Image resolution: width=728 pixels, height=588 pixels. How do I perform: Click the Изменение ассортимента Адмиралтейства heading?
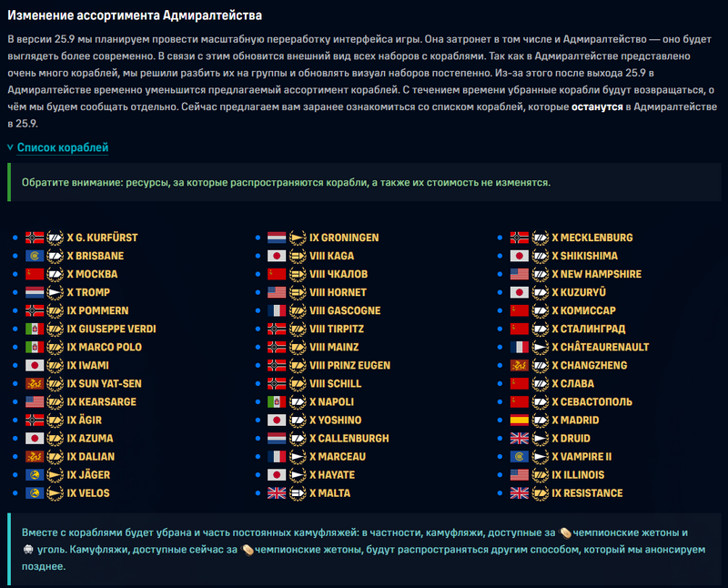tap(135, 15)
